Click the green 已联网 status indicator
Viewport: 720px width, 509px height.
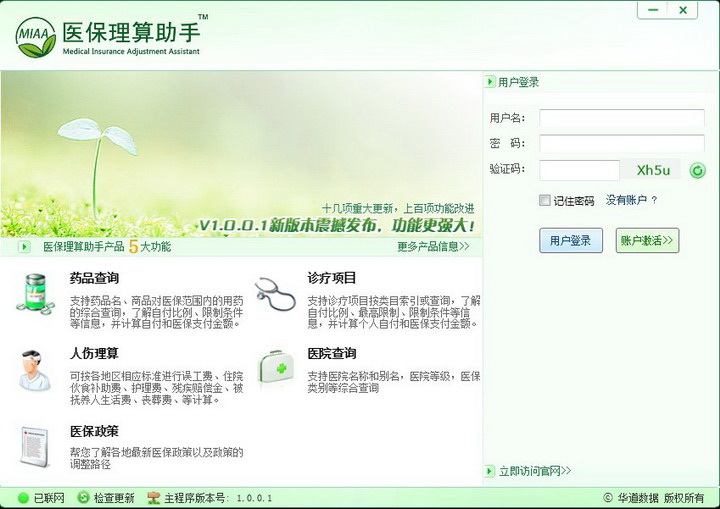pyautogui.click(x=23, y=498)
